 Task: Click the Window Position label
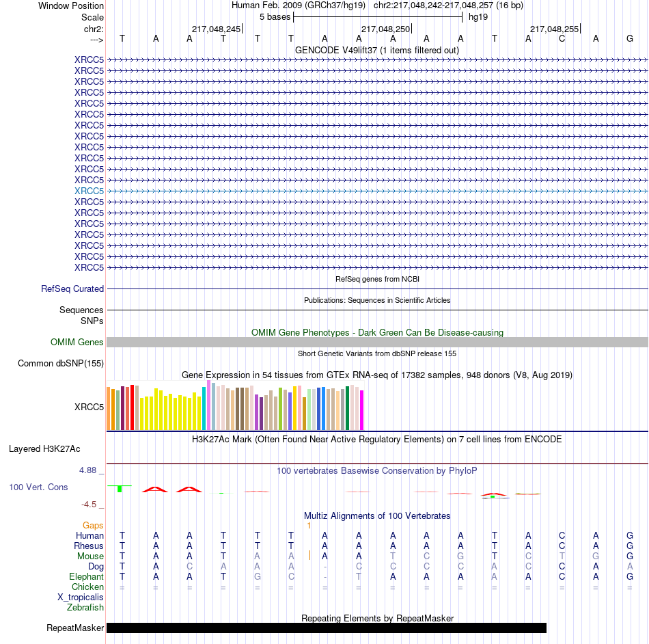click(x=71, y=5)
